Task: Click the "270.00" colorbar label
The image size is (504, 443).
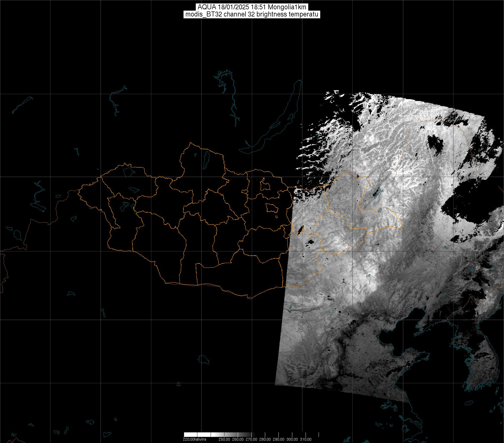Action: (251, 439)
